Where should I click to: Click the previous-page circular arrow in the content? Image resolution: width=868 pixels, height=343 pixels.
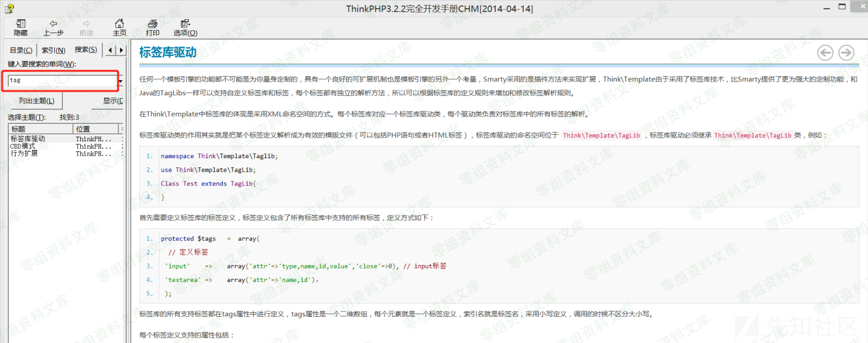pos(825,53)
